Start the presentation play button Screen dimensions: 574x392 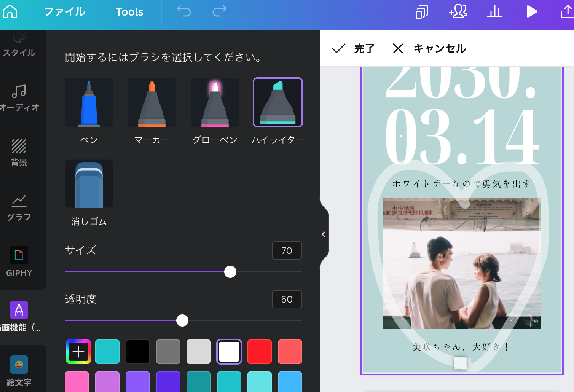(x=531, y=12)
